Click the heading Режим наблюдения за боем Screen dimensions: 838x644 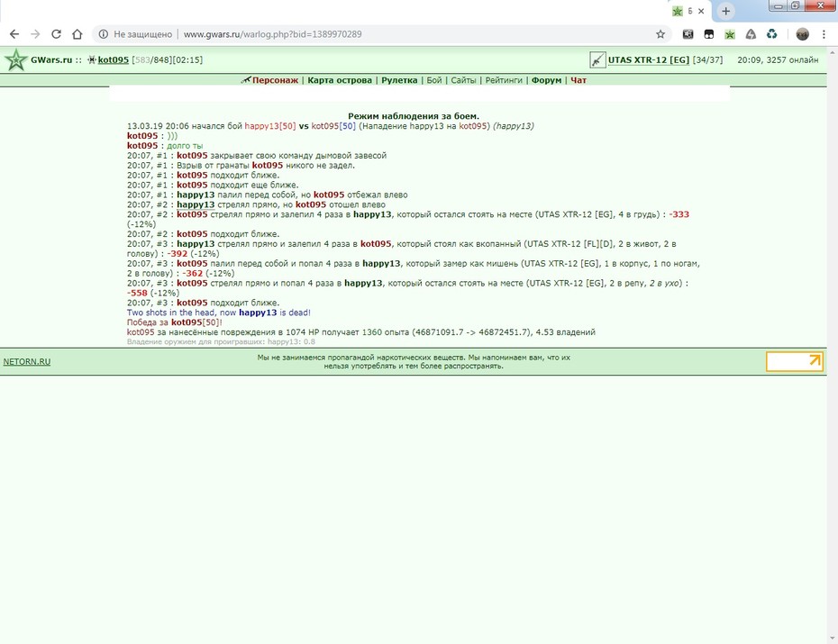pyautogui.click(x=414, y=116)
